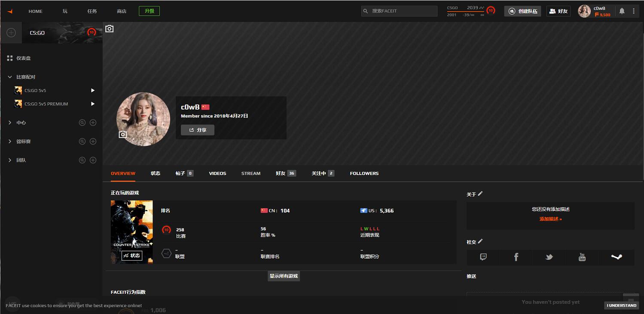Click the 添加描述 link
The image size is (644, 314).
click(x=550, y=219)
